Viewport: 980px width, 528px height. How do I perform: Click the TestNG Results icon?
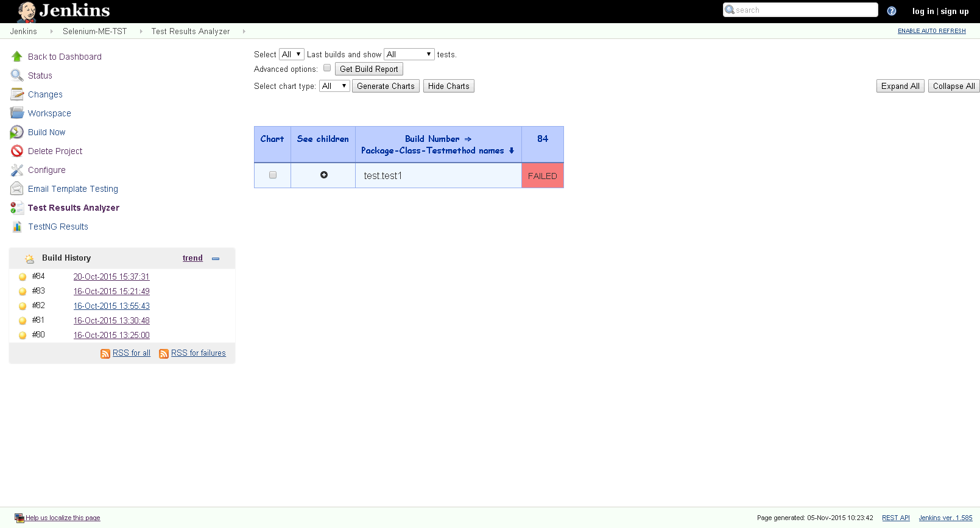[x=16, y=227]
